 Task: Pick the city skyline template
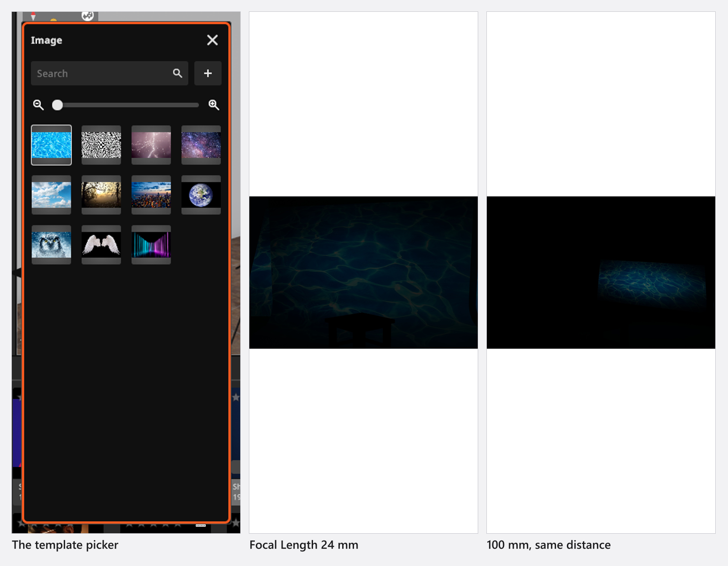pyautogui.click(x=151, y=195)
